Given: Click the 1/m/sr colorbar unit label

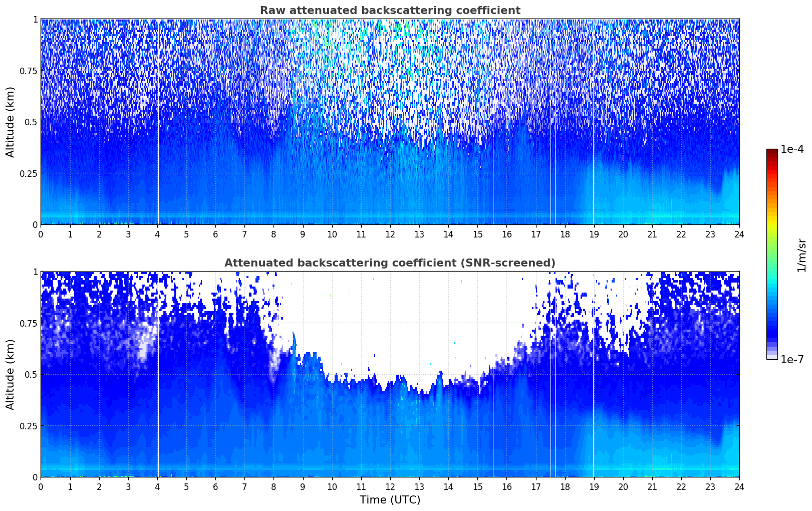Looking at the screenshot, I should (x=801, y=255).
